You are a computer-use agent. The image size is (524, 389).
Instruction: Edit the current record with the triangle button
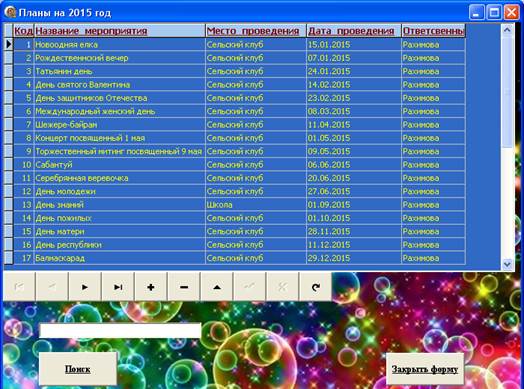tap(217, 287)
